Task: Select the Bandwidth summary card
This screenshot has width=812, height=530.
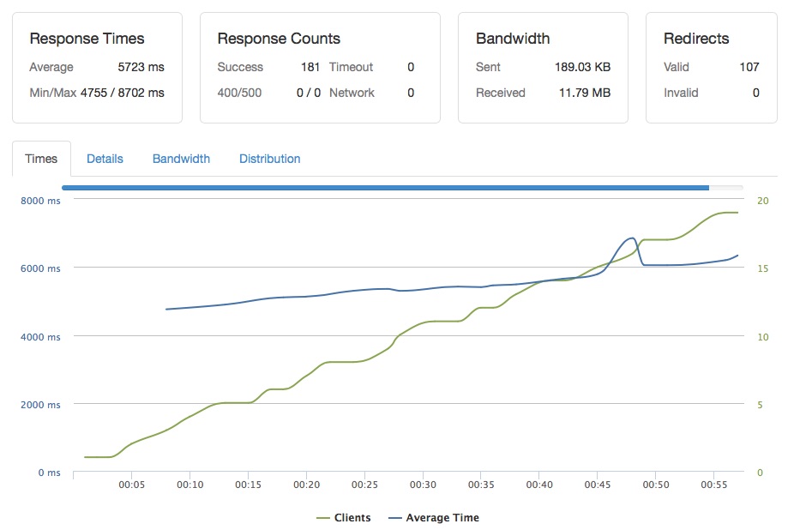Action: [x=544, y=68]
